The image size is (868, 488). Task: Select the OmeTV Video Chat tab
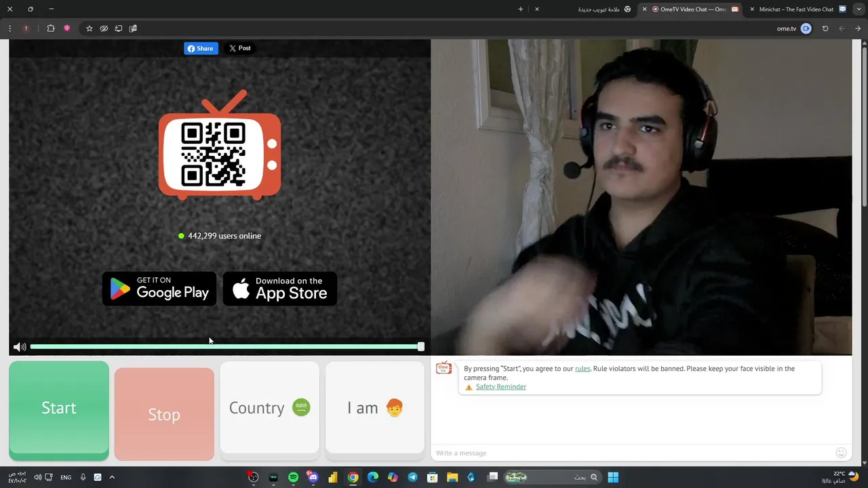tap(690, 9)
